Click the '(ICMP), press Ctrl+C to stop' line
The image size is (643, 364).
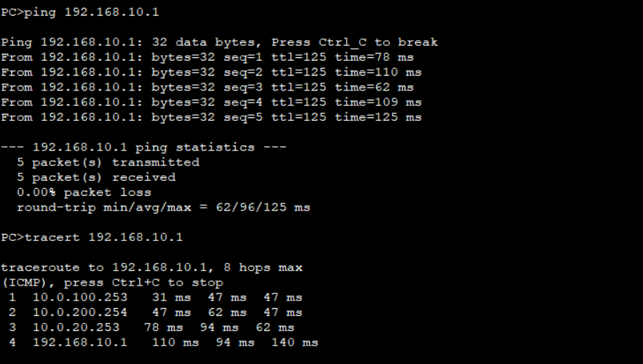click(112, 283)
